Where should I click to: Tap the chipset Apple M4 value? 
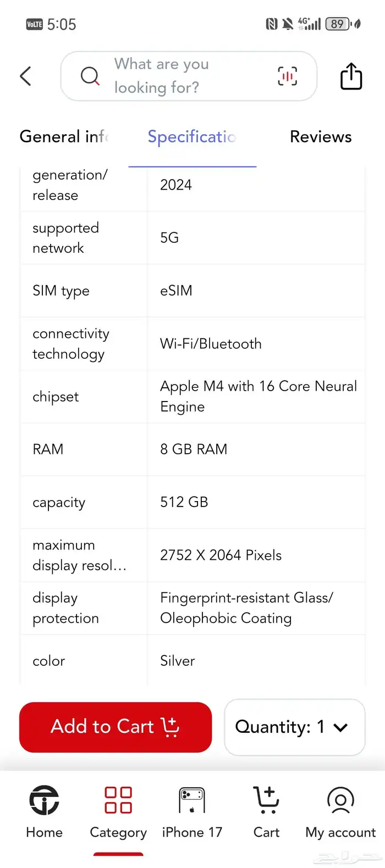click(258, 396)
